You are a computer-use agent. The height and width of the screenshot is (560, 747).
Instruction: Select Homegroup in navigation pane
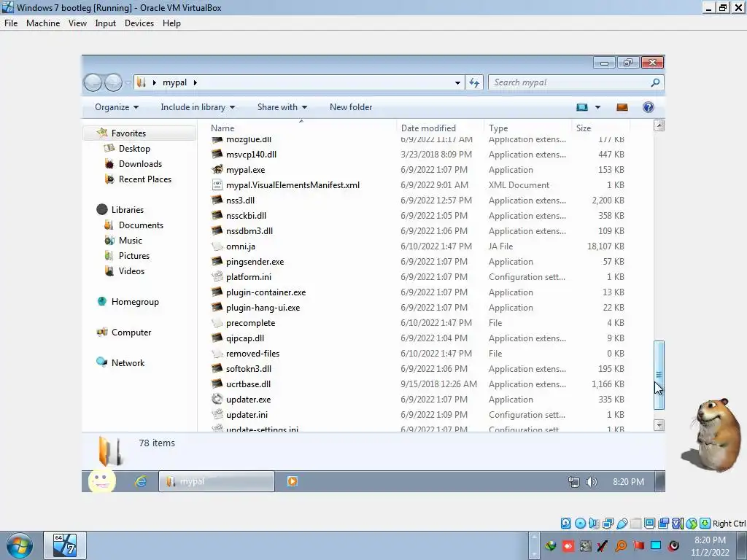pyautogui.click(x=135, y=301)
